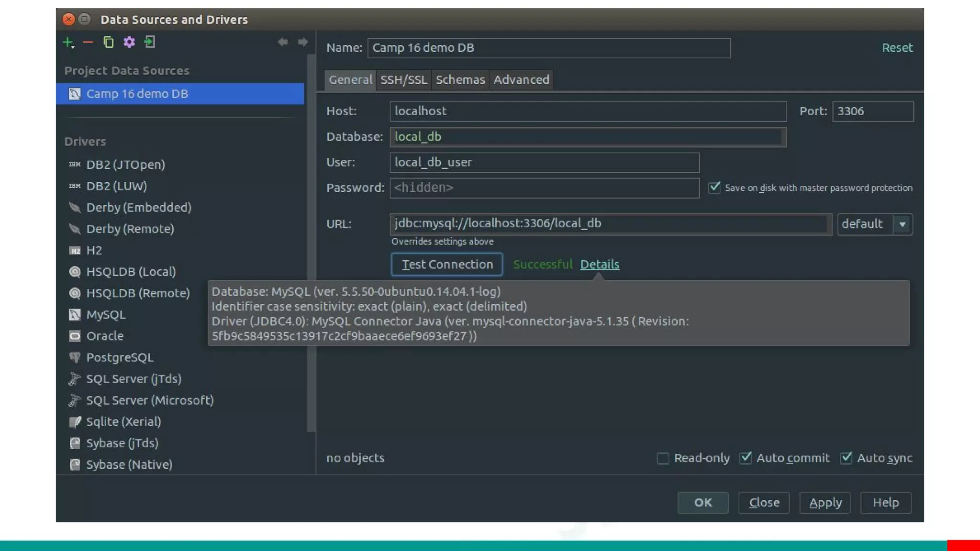The width and height of the screenshot is (980, 551).
Task: Open the Schemas tab
Action: pyautogui.click(x=460, y=79)
